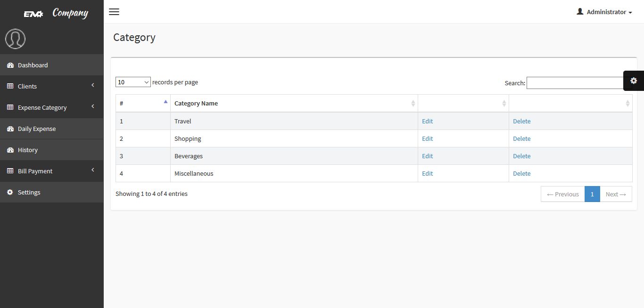
Task: Click the Clients table icon in sidebar
Action: 10,86
